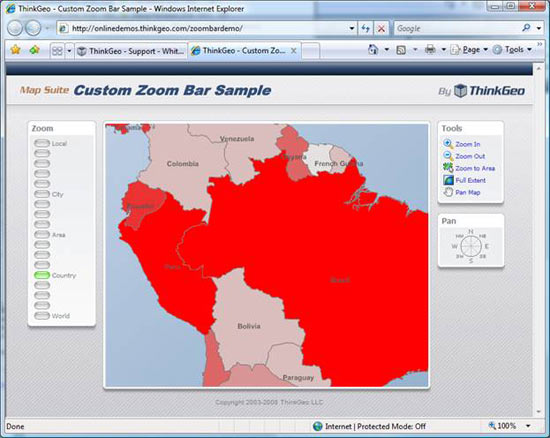Viewport: 550px width, 438px height.
Task: Set zoom bar to Local level
Action: [x=42, y=143]
